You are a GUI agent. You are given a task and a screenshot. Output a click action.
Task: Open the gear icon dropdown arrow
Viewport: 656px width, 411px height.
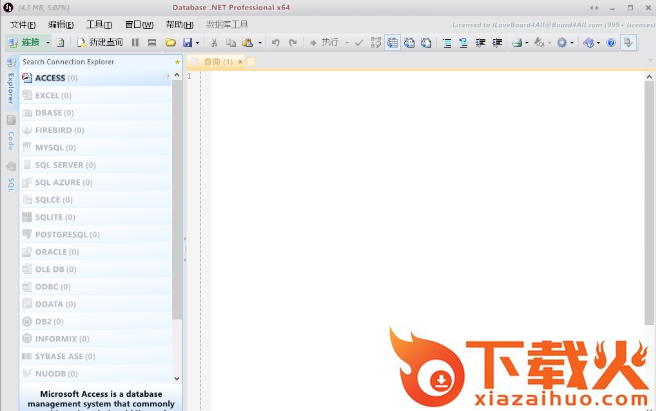pos(571,43)
